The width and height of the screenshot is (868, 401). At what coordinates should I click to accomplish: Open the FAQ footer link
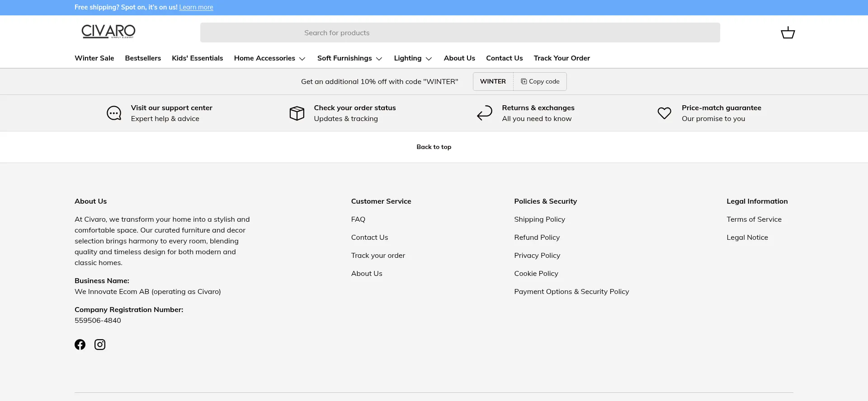coord(358,219)
